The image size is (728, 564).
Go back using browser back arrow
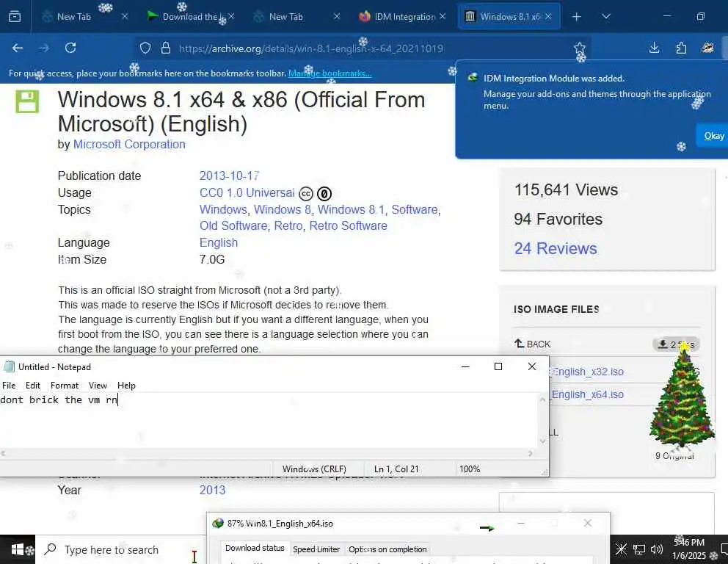coord(18,48)
